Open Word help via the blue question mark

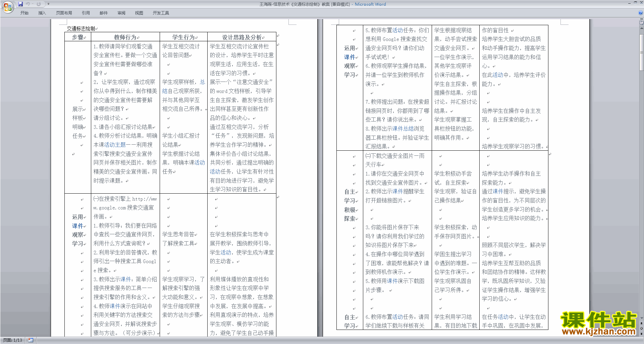click(641, 13)
